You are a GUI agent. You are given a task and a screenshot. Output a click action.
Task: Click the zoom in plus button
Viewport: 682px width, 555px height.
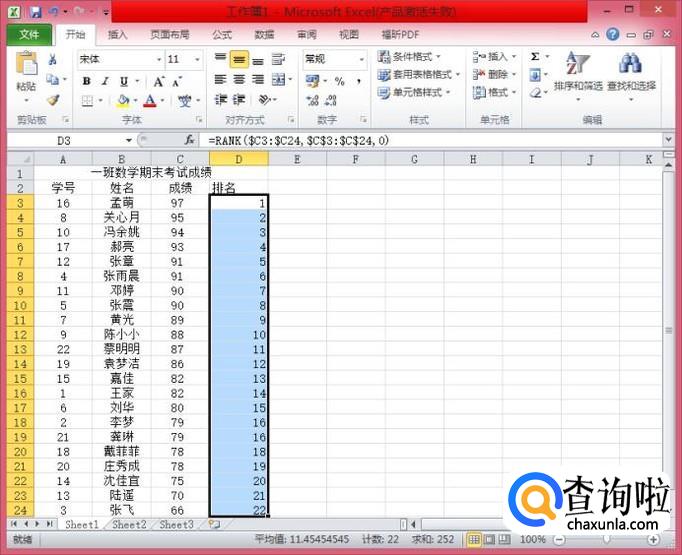click(x=653, y=540)
